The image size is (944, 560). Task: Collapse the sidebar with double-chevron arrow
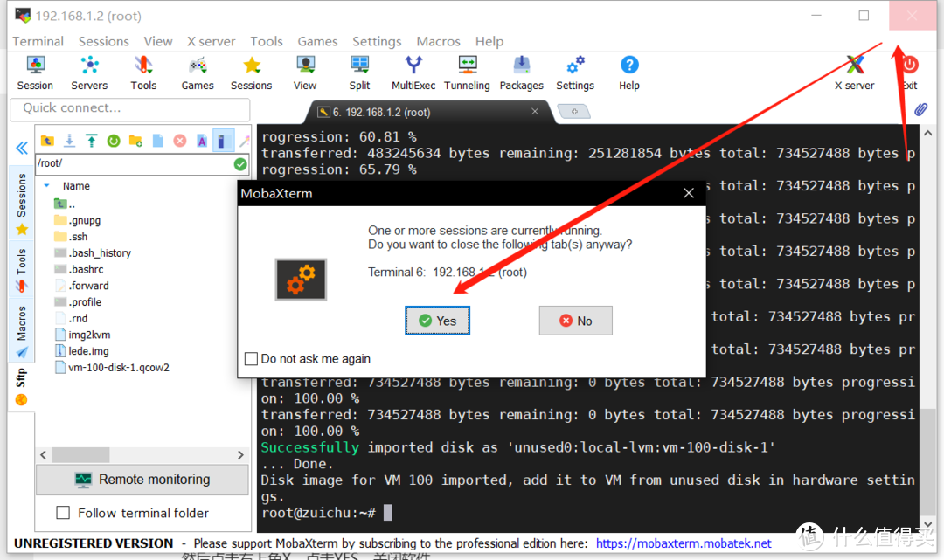[x=22, y=149]
